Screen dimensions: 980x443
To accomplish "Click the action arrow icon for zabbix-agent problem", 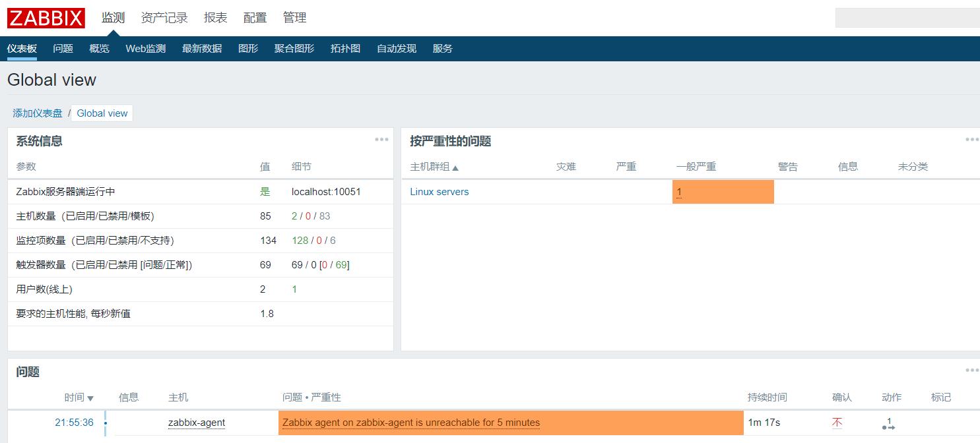I will click(888, 424).
